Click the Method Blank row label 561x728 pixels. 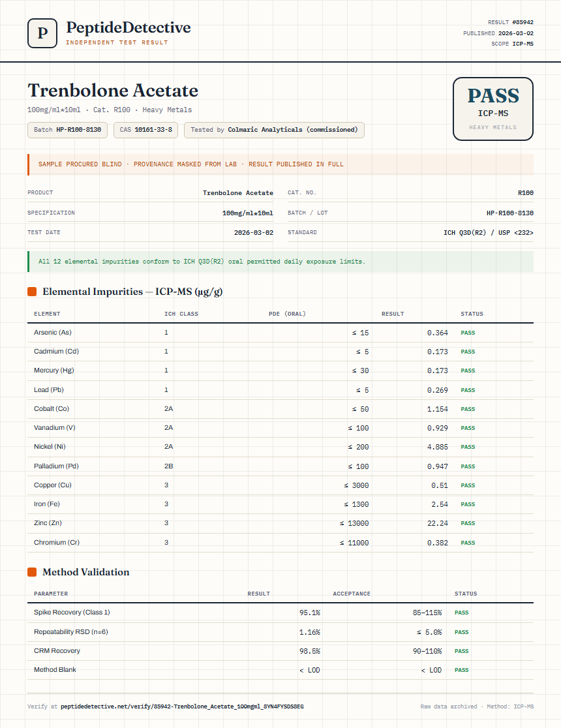click(x=55, y=669)
